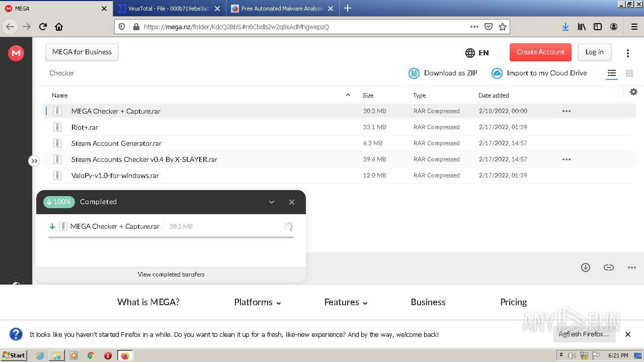Image resolution: width=644 pixels, height=362 pixels.
Task: Switch to Free Automated Malware Analysis tab
Action: (x=282, y=9)
